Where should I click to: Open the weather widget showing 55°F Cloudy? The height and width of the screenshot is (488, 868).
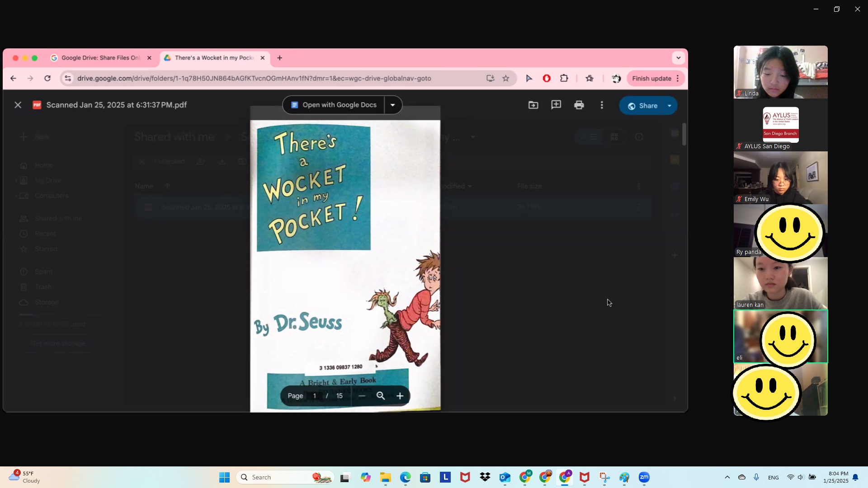coord(24,477)
